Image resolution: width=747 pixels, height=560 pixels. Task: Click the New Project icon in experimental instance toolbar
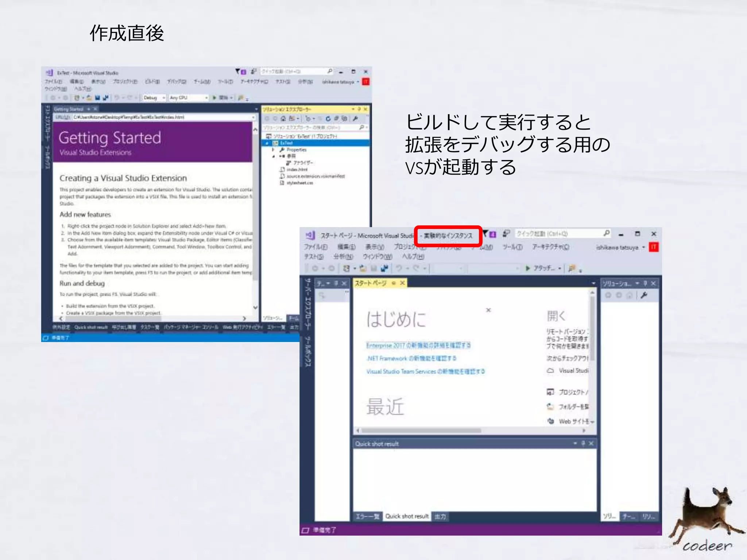click(347, 268)
